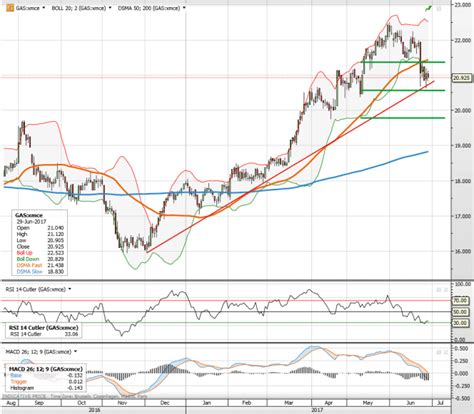Click the Aug month label on time axis
This screenshot has width=474, height=414.
pos(10,403)
